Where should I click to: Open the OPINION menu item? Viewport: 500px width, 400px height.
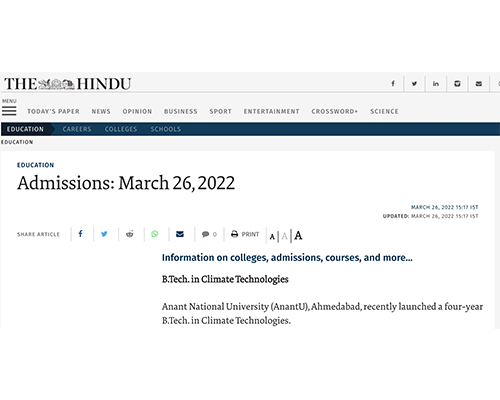point(137,111)
